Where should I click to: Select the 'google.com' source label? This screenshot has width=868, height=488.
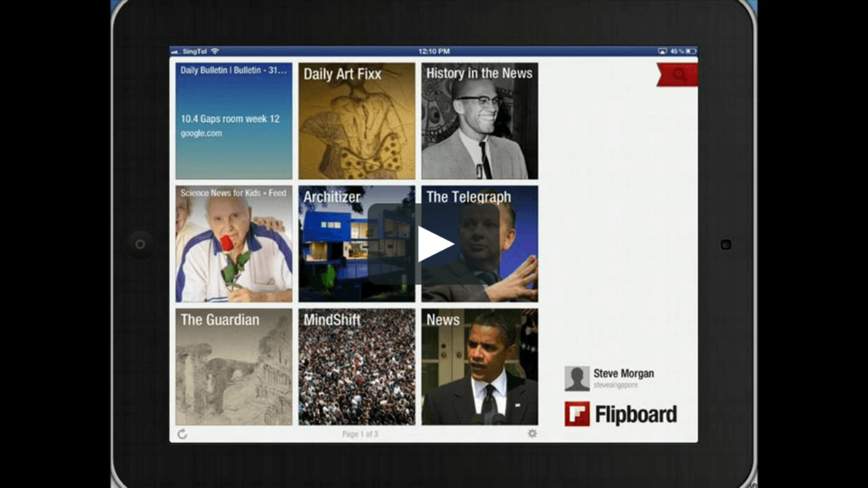[x=201, y=133]
